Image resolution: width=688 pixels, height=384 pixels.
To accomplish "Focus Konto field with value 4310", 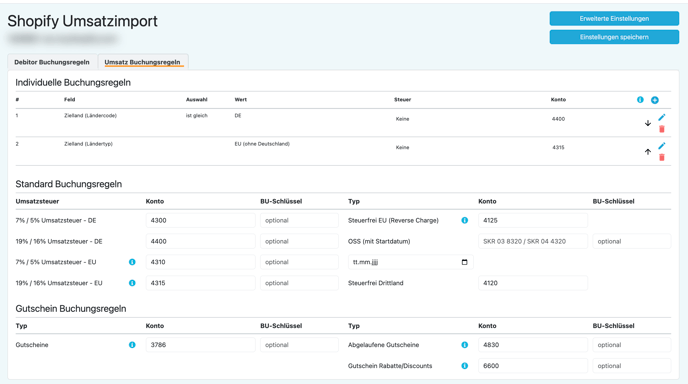I will pos(201,262).
